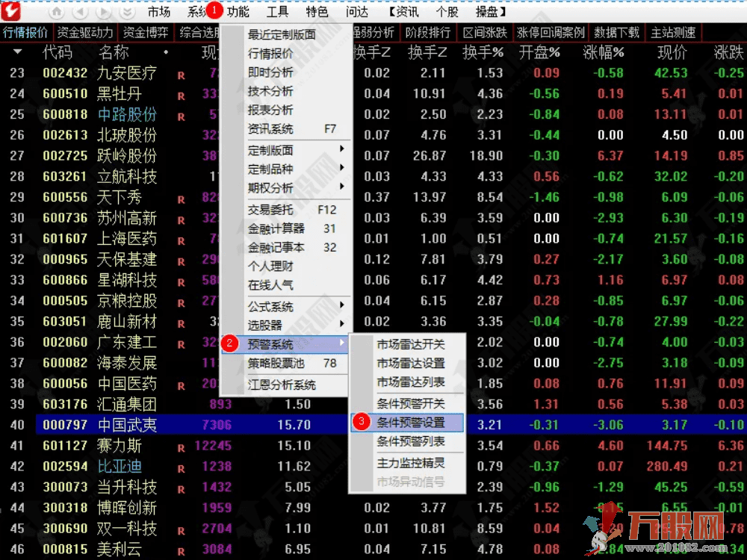Open the 个股 menu
The height and width of the screenshot is (560, 747).
[x=447, y=11]
